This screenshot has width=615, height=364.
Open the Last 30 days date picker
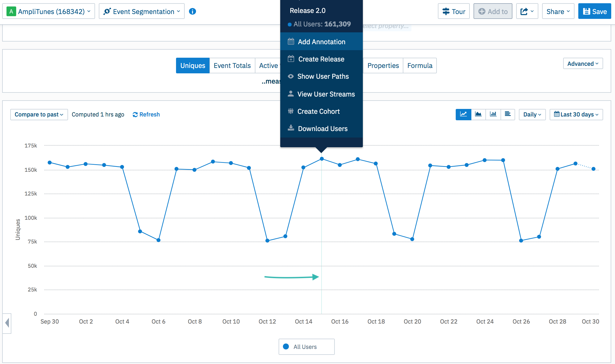tap(576, 114)
